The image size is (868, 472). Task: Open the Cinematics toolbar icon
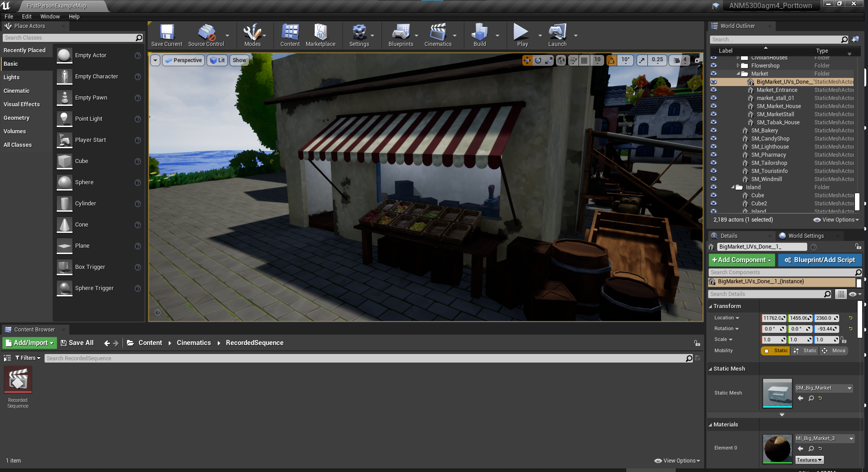coord(438,35)
